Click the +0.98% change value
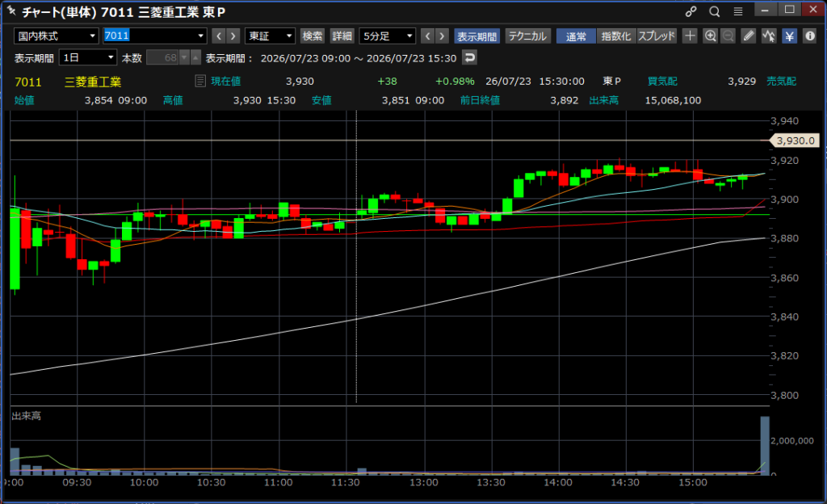 pyautogui.click(x=455, y=82)
